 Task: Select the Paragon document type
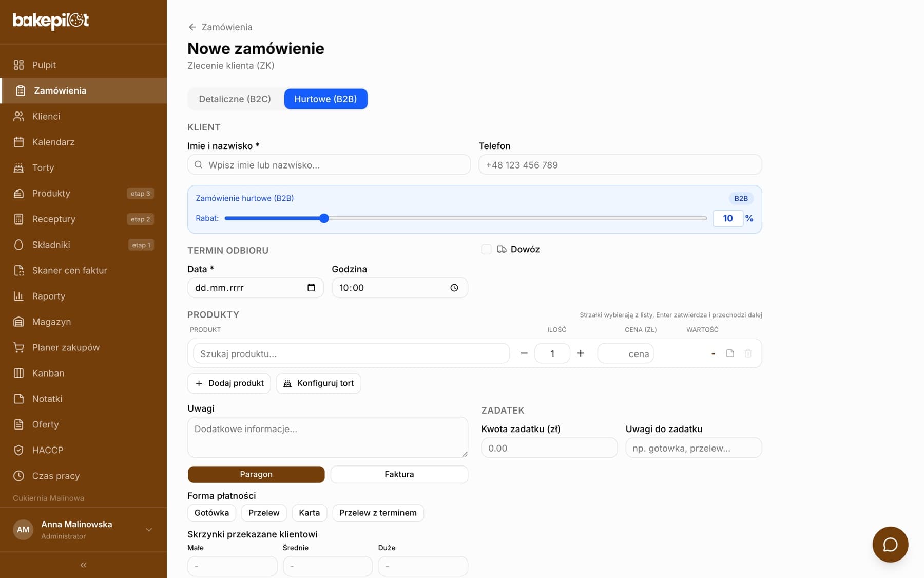pyautogui.click(x=256, y=474)
